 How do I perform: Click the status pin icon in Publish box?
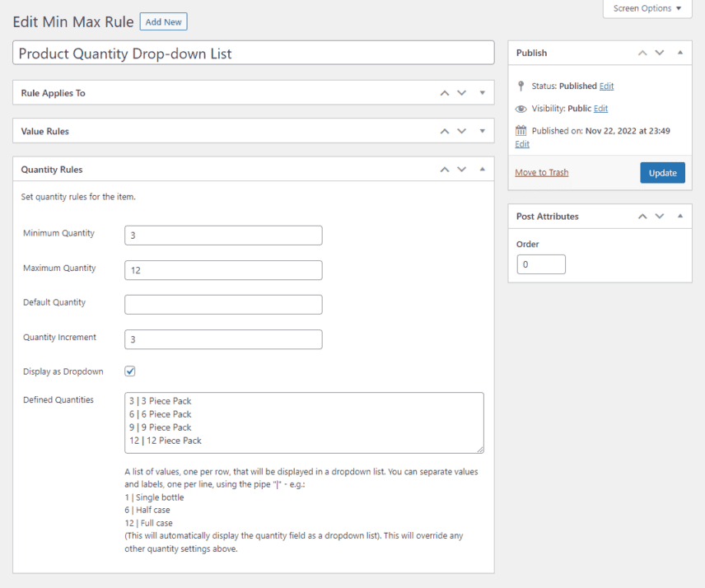[x=521, y=86]
